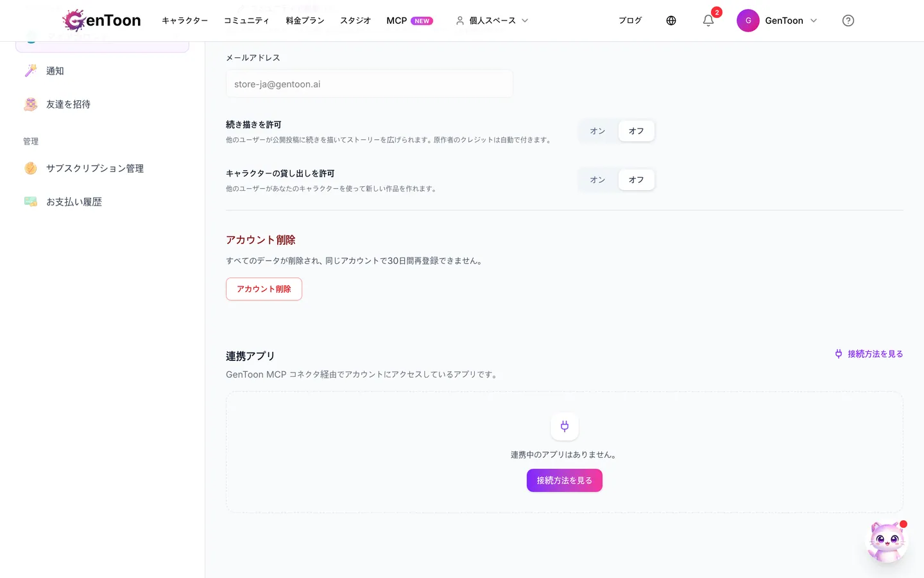The width and height of the screenshot is (924, 578).
Task: Click the card icon beside お支払い履歴
Action: click(31, 202)
